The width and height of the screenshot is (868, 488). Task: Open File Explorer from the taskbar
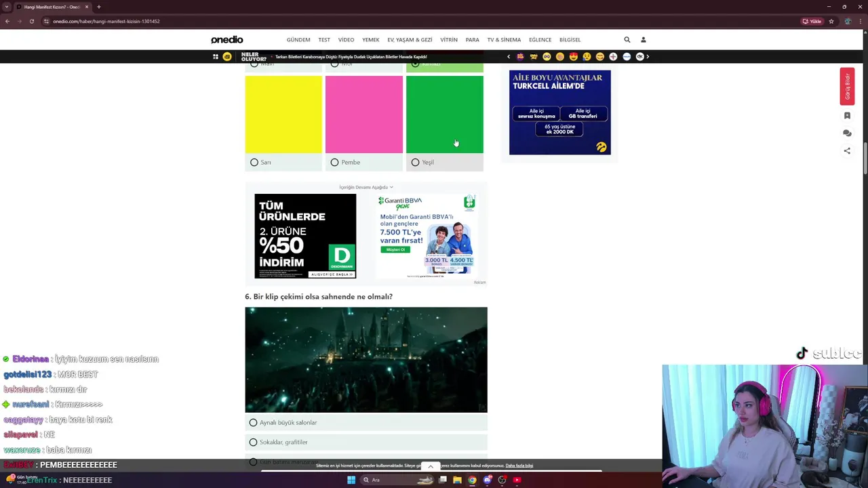458,480
